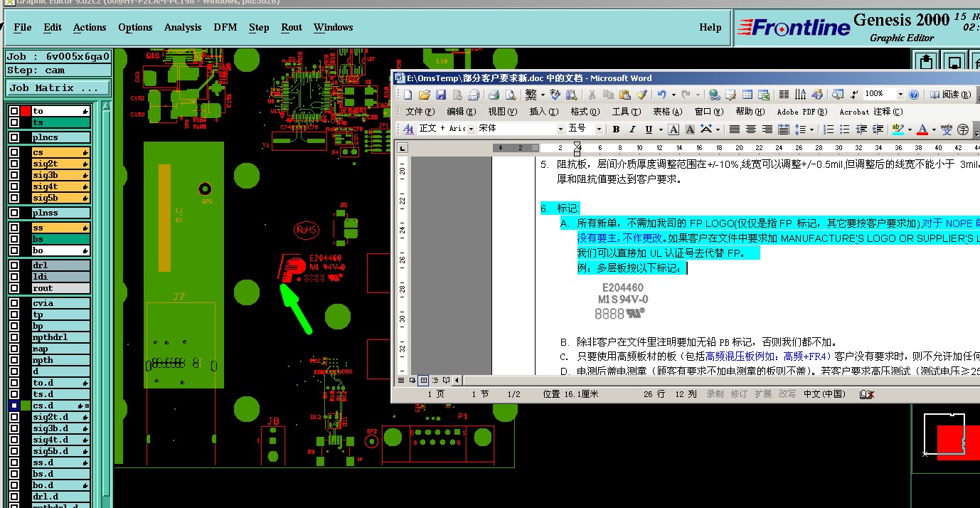The image size is (980, 508).
Task: Align the paragraph left in Word
Action: (734, 129)
